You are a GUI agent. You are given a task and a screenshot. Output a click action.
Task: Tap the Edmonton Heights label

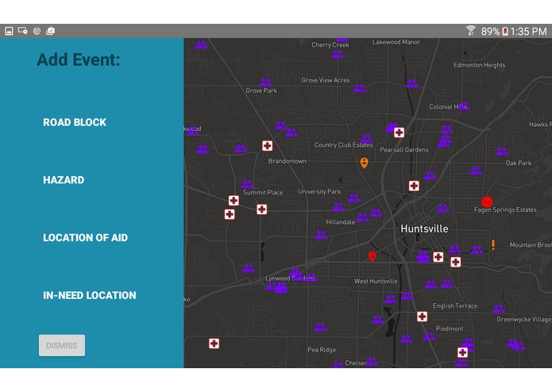point(479,65)
